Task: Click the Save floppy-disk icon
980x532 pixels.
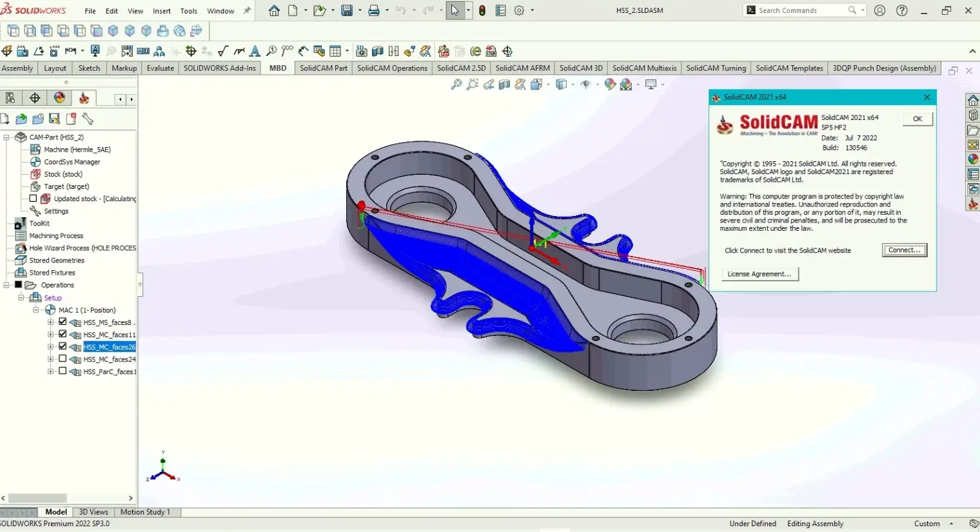Action: pos(347,10)
